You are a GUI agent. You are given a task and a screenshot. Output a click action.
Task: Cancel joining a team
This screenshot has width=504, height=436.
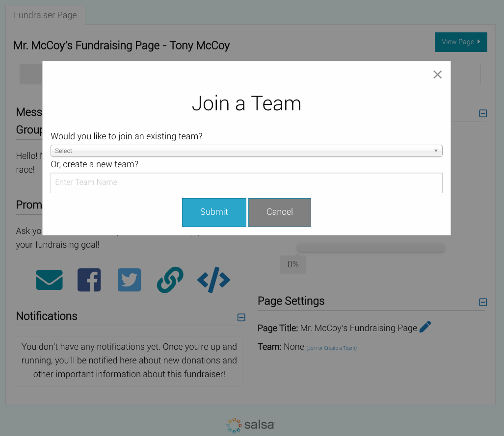[280, 212]
